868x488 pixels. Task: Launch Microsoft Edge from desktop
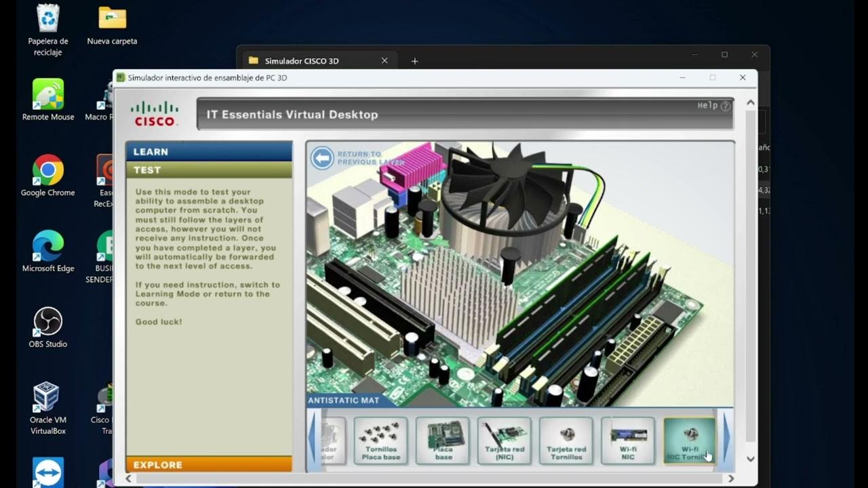tap(48, 252)
